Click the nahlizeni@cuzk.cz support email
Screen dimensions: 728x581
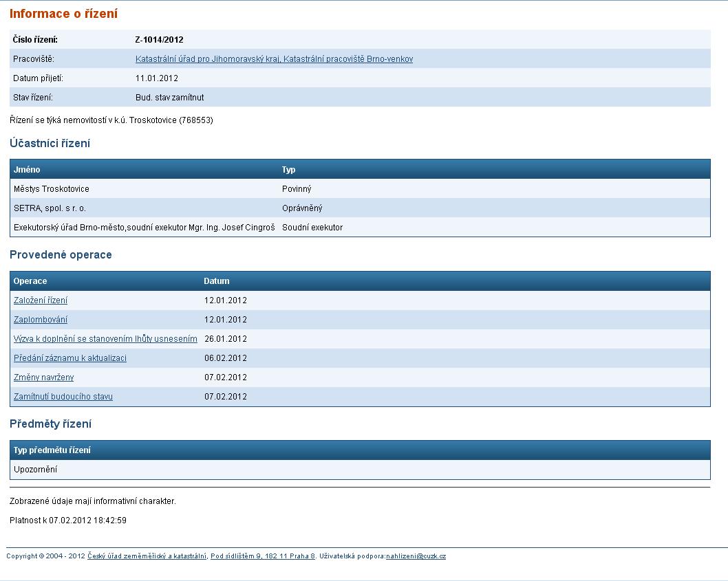tap(416, 556)
